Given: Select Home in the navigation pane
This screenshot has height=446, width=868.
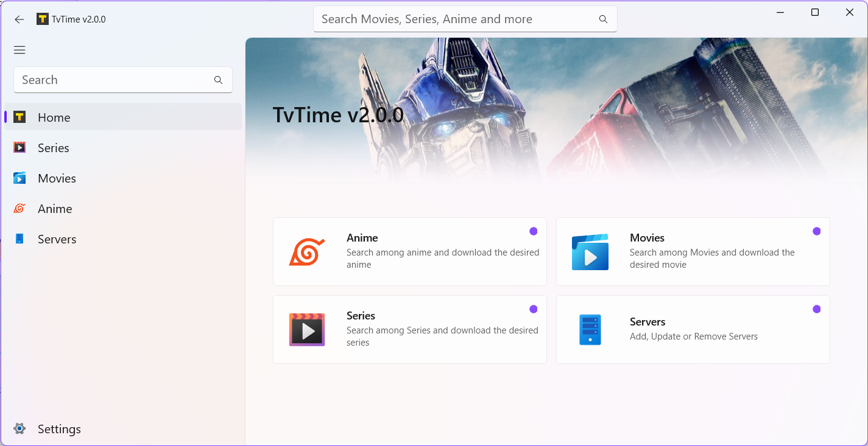Looking at the screenshot, I should tap(123, 117).
